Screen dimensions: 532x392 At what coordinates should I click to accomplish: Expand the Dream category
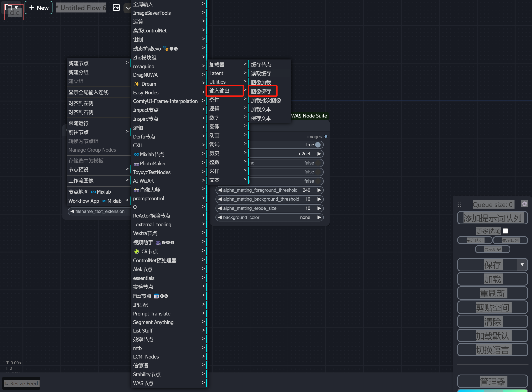coord(169,84)
